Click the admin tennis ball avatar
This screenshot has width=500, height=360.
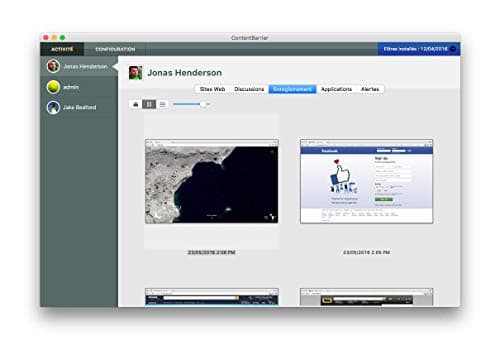pyautogui.click(x=53, y=87)
